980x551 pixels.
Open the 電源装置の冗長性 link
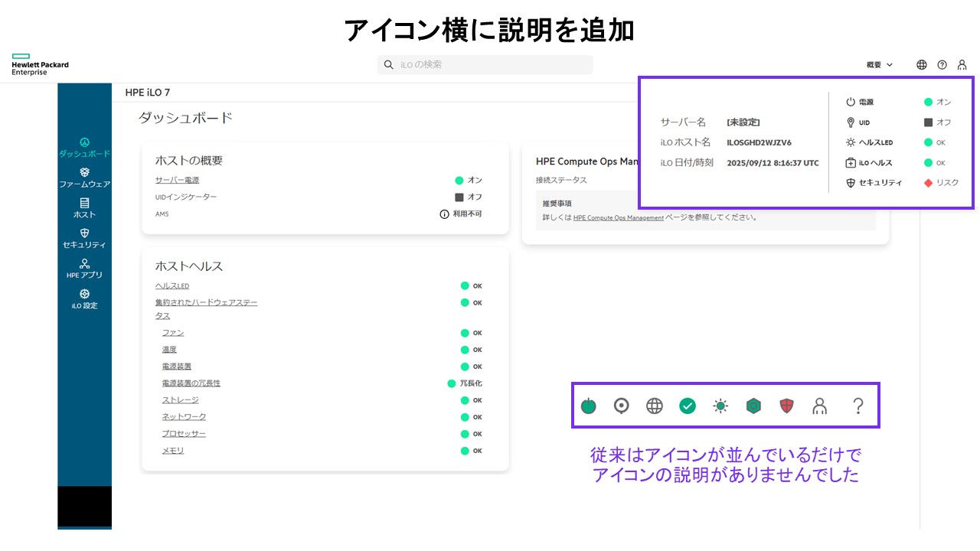pyautogui.click(x=191, y=383)
